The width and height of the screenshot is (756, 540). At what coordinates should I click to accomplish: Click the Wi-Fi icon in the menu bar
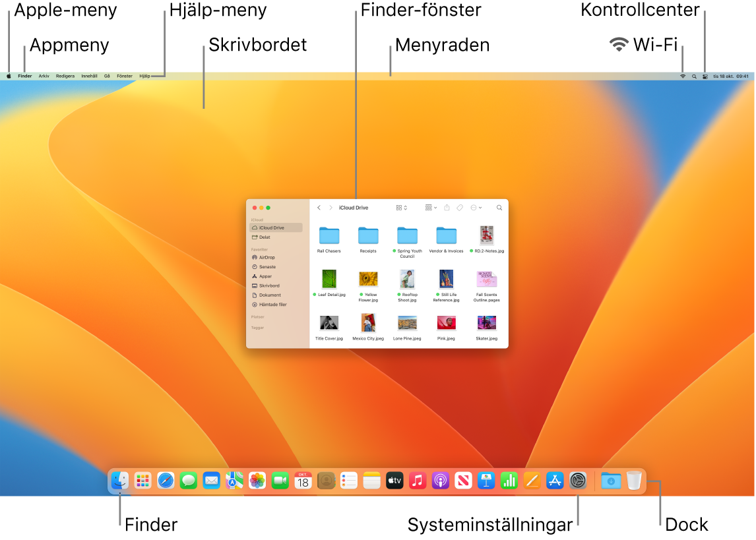click(x=683, y=75)
